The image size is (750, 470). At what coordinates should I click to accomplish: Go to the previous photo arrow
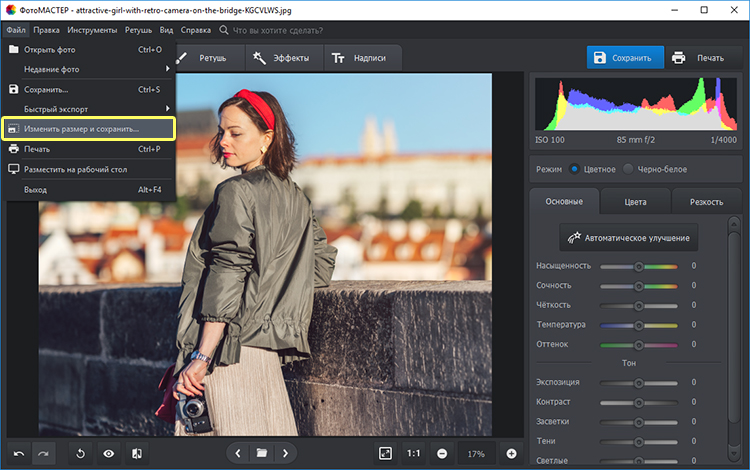coord(238,453)
